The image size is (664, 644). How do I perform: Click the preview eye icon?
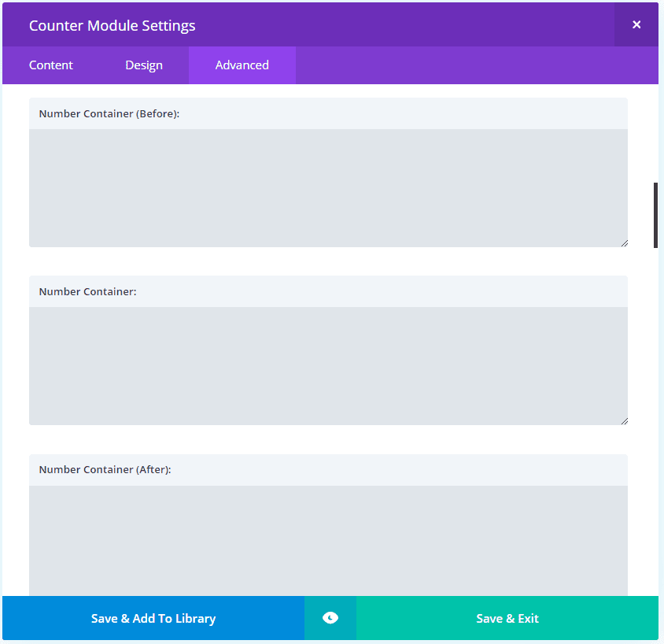[330, 618]
